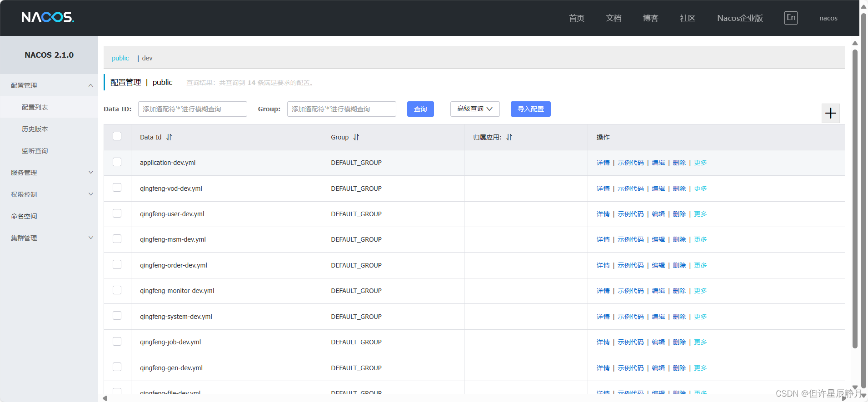Check the qingfeng-system-dev.yml row checkbox
This screenshot has width=868, height=402.
(117, 316)
